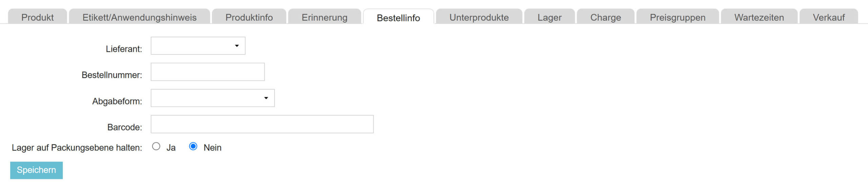This screenshot has height=185, width=868.
Task: Go to the Erinnerung tab
Action: pos(324,17)
